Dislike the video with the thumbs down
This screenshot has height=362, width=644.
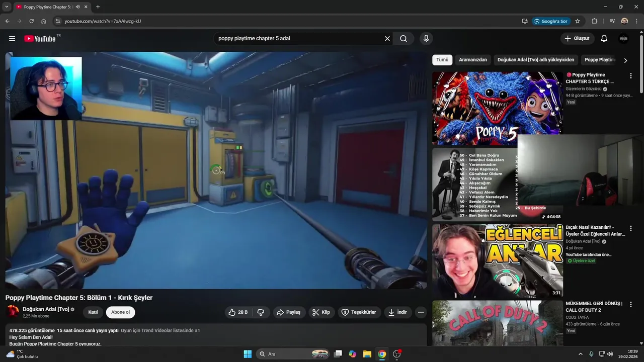pos(261,312)
